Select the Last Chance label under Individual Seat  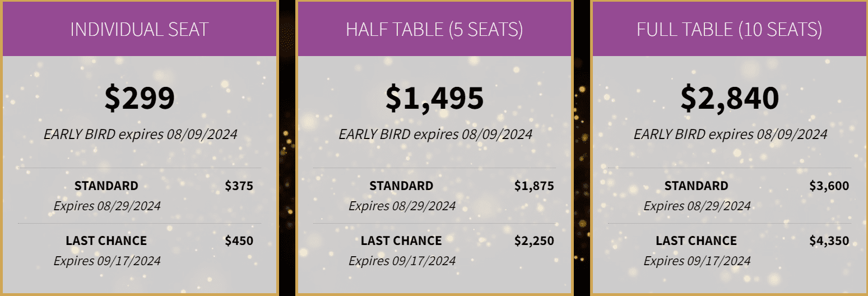(106, 240)
